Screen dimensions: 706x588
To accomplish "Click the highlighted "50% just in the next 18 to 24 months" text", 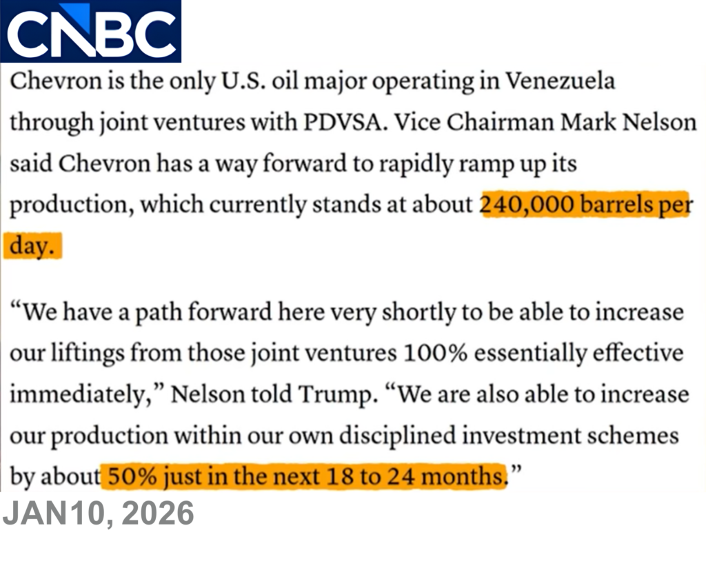I will tap(303, 476).
